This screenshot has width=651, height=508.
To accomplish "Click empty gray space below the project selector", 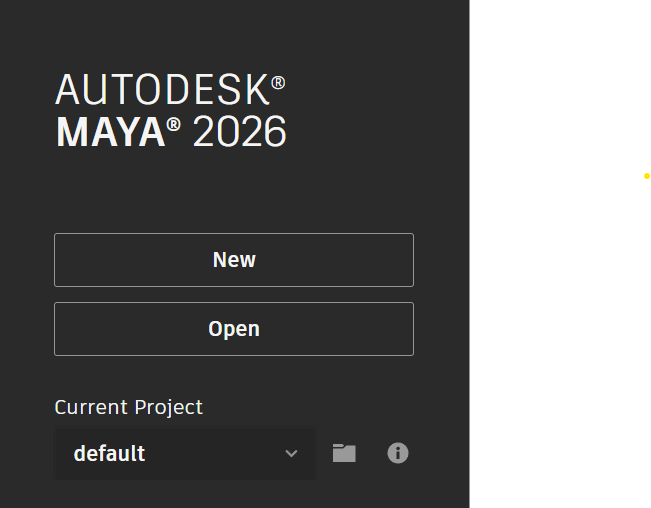I will click(234, 494).
